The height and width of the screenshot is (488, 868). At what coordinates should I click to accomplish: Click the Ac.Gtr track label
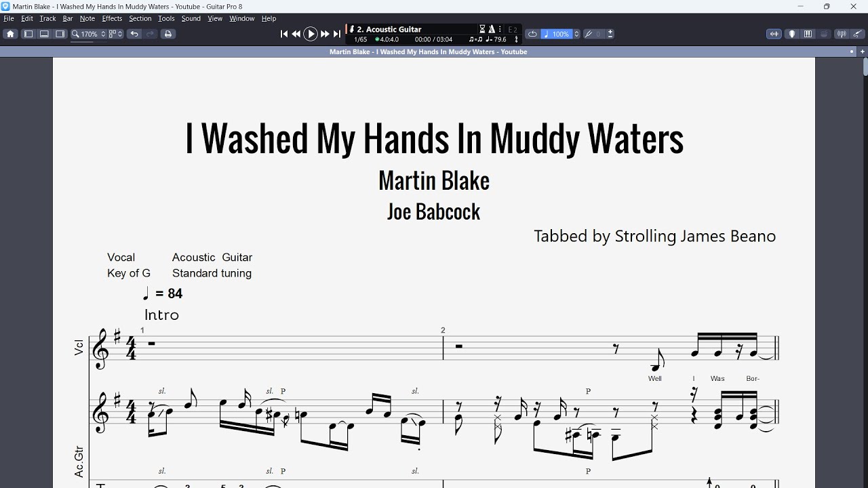click(79, 462)
